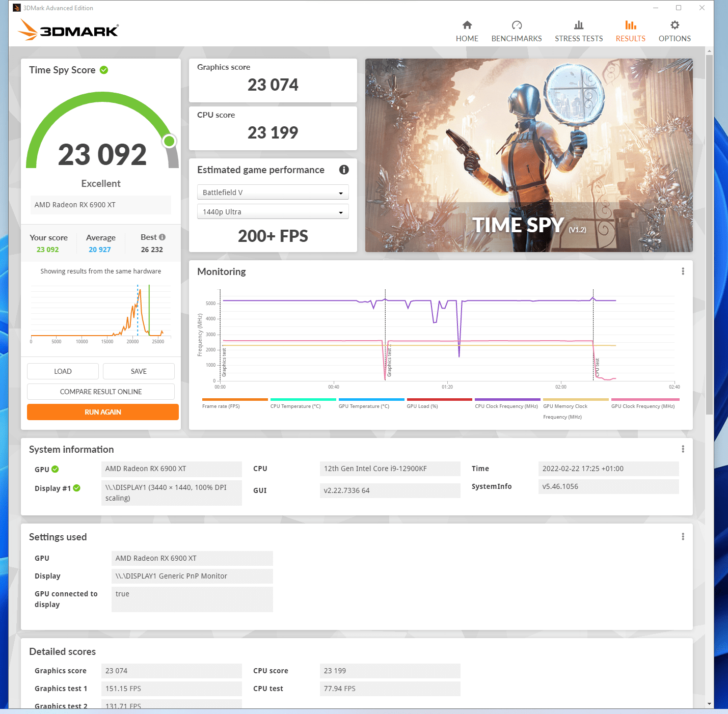Open the Options gear icon
This screenshot has height=714, width=728.
675,25
